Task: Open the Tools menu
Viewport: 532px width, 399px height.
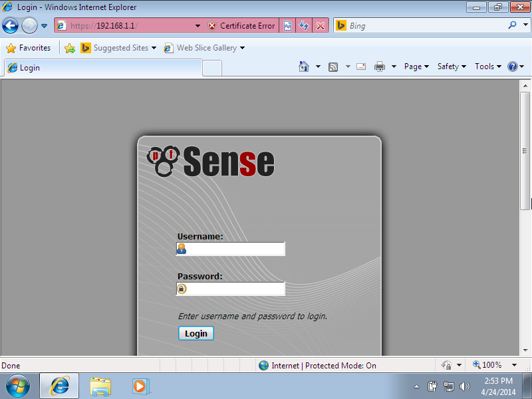Action: click(x=488, y=66)
